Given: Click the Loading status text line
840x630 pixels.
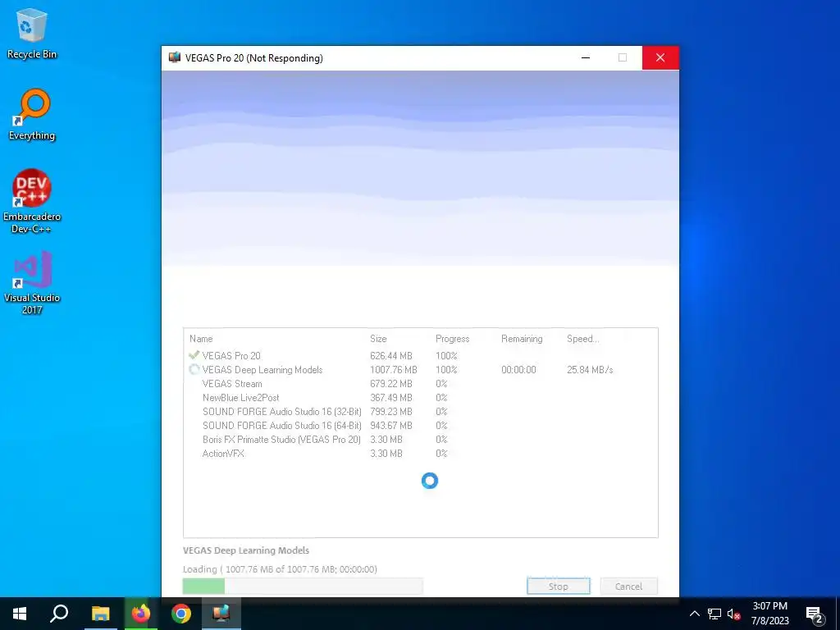Looking at the screenshot, I should 281,569.
